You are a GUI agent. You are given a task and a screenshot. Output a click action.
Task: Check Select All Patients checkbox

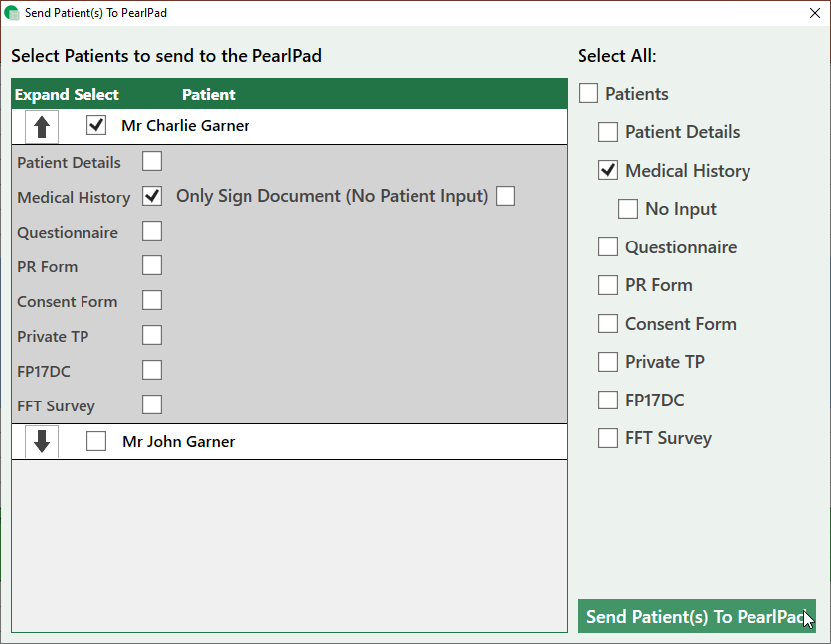pos(588,94)
